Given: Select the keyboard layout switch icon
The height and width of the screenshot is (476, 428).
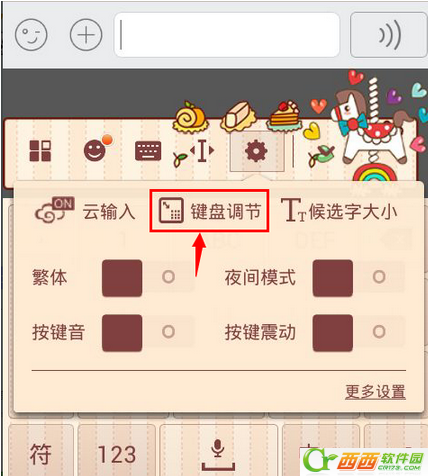Looking at the screenshot, I should pos(148,151).
